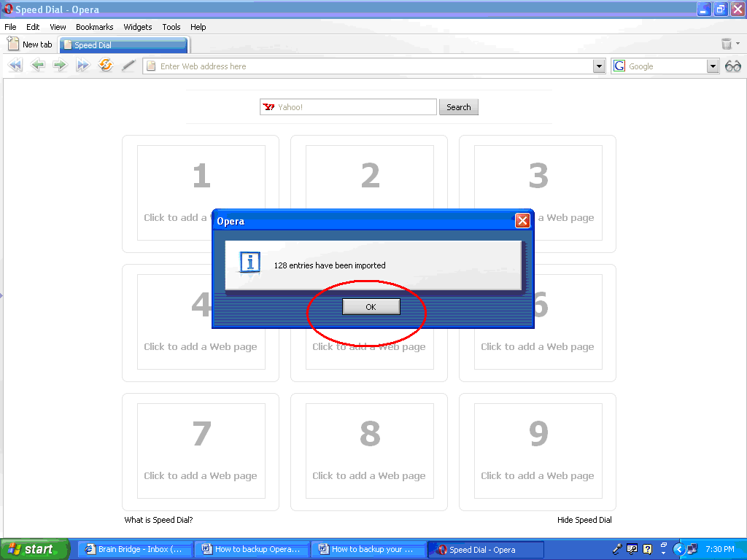Click the Wand icon in the toolbar
The width and height of the screenshot is (747, 560).
coord(128,65)
